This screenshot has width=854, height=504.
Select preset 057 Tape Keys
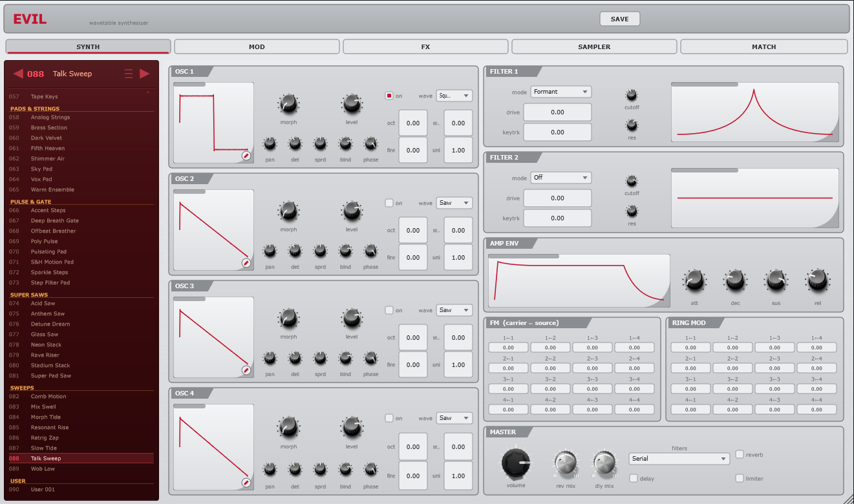point(81,97)
